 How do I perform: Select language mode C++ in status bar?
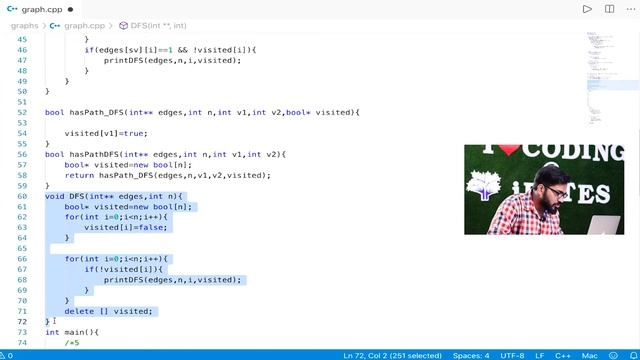click(562, 356)
